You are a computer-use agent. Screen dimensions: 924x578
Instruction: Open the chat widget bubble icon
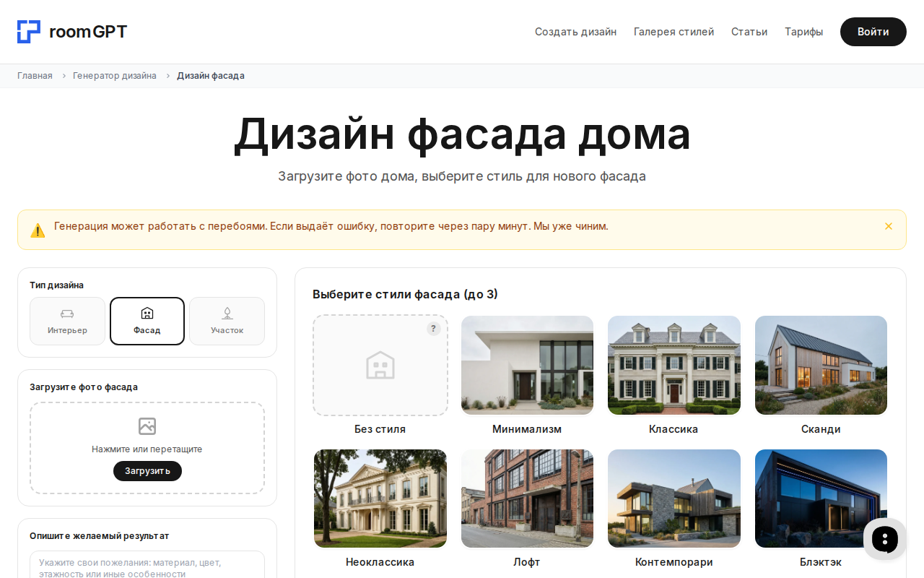coord(884,539)
